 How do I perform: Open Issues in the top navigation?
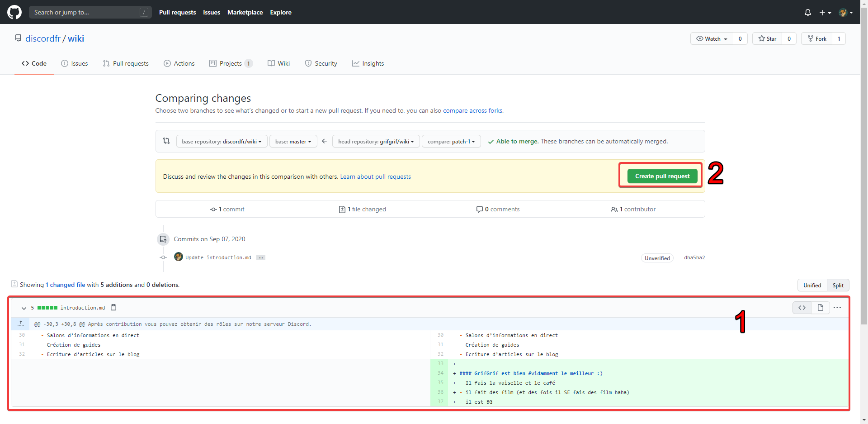(x=212, y=12)
